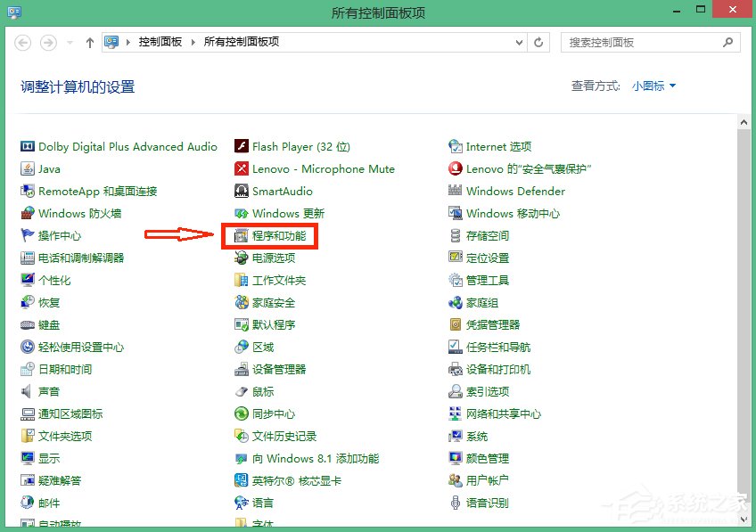The image size is (756, 532).
Task: Open the address bar history dropdown
Action: (x=518, y=42)
